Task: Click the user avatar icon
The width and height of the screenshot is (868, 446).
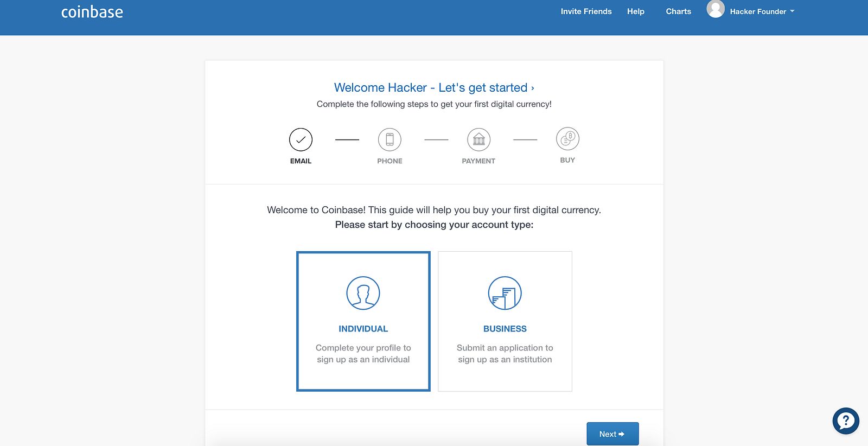Action: point(716,9)
